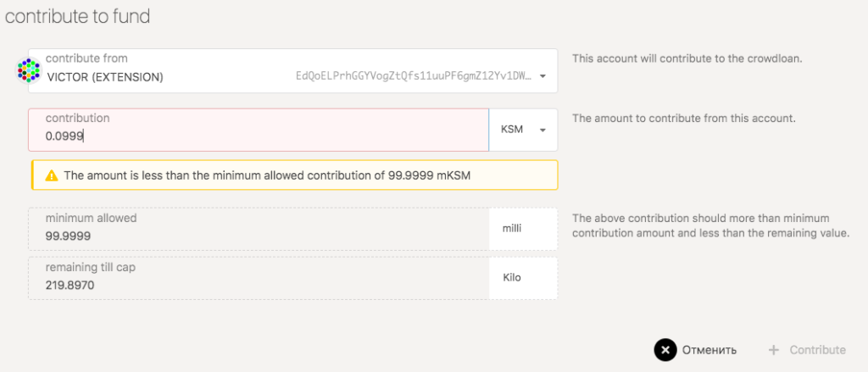868x372 pixels.
Task: Click the minimum contribution warning message
Action: click(x=267, y=175)
